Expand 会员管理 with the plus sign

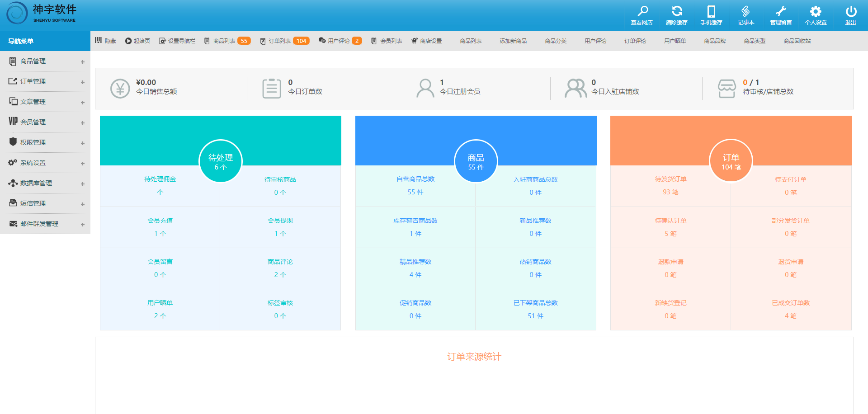(83, 123)
